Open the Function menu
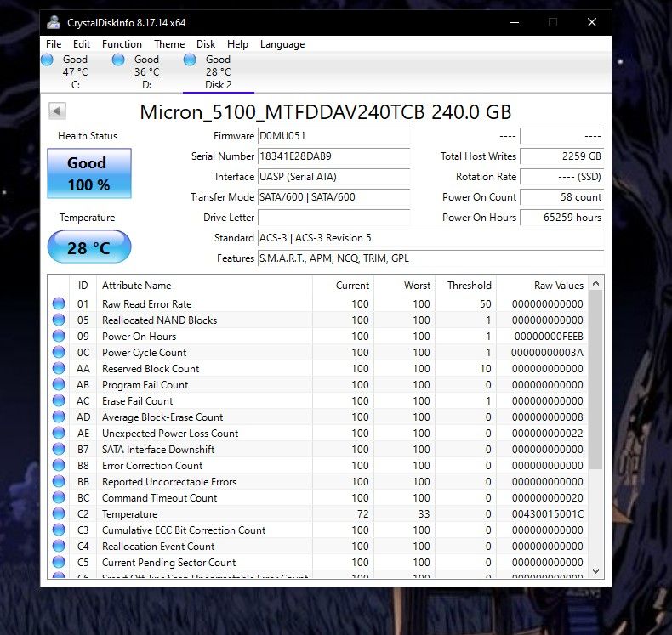 pos(122,44)
